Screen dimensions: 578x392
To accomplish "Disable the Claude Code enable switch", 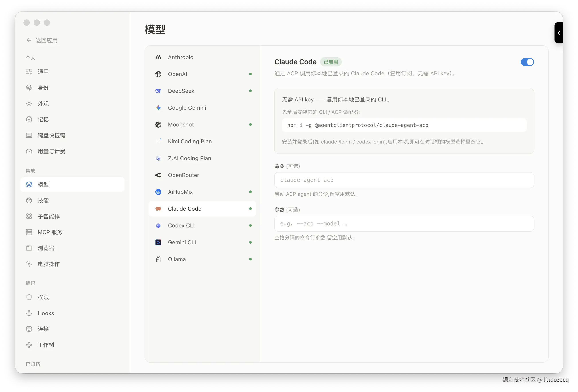I will 527,62.
